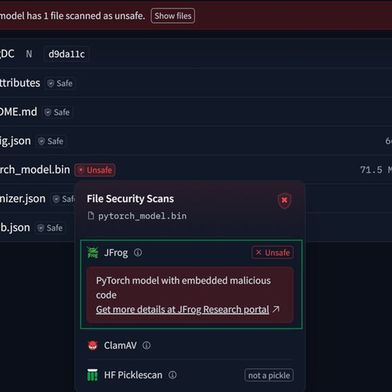Click the JFrog Unsafe status label
The height and width of the screenshot is (392, 392).
pyautogui.click(x=273, y=253)
